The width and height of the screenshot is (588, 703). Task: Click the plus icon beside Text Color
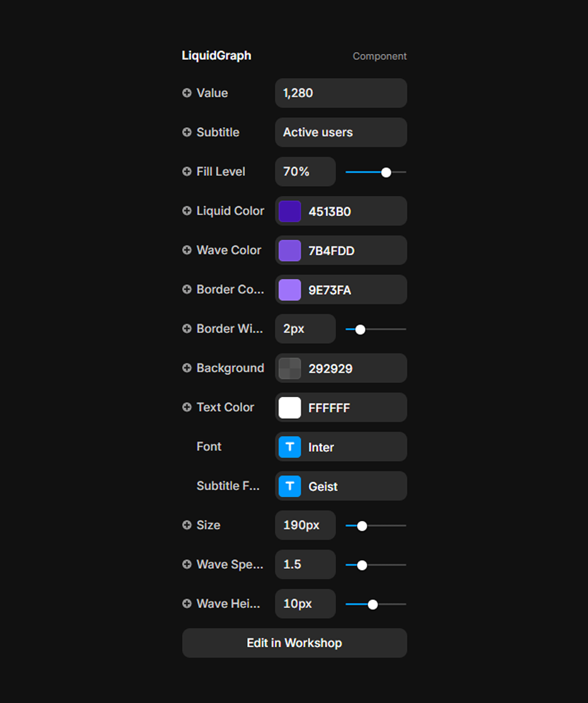pyautogui.click(x=187, y=407)
